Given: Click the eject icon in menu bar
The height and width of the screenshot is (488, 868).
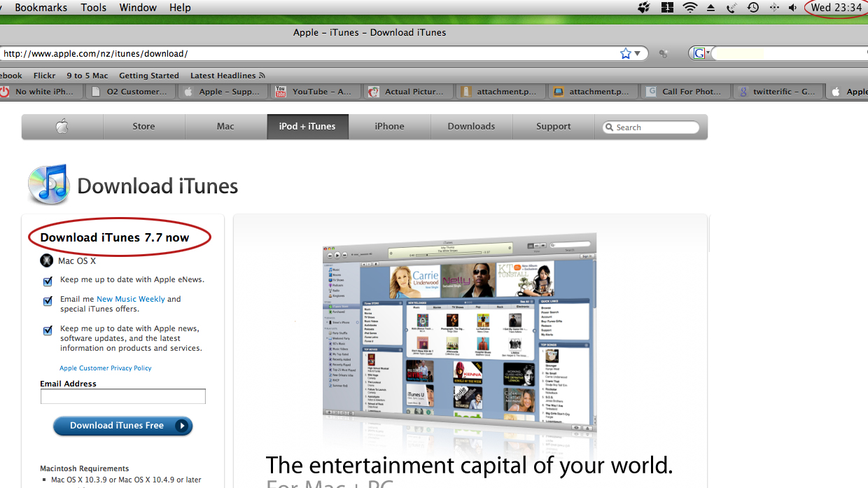Looking at the screenshot, I should 710,8.
